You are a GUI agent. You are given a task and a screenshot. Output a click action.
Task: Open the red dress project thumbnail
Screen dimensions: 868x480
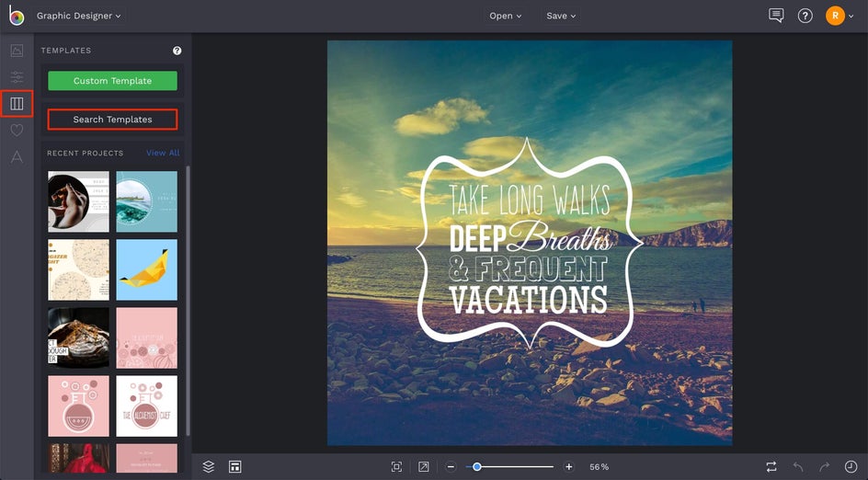click(78, 459)
